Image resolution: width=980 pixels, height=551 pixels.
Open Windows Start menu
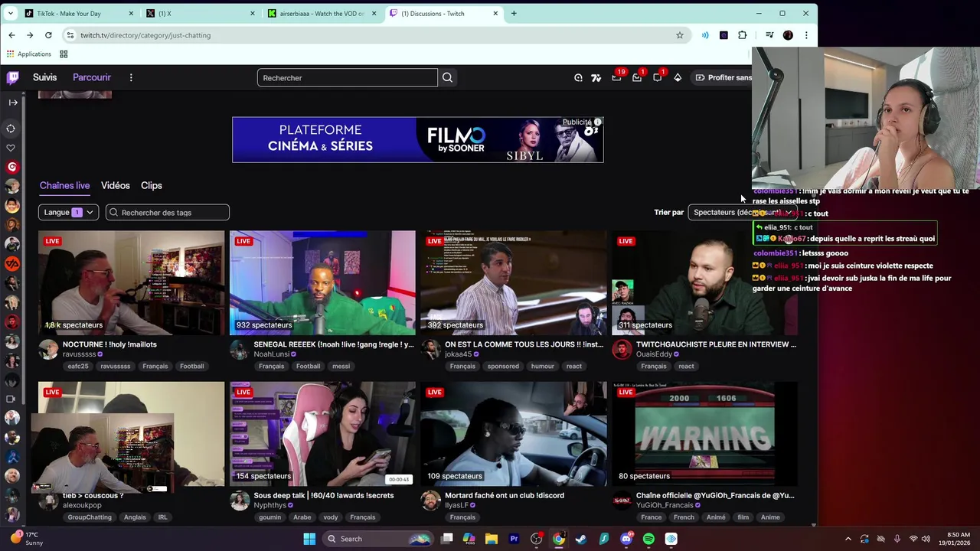(309, 539)
